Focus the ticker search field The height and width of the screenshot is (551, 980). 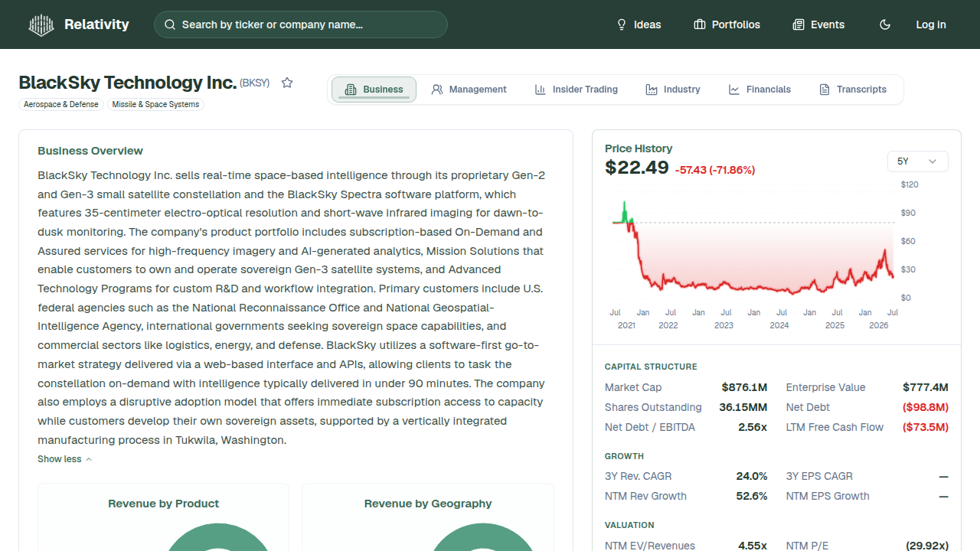coord(301,24)
